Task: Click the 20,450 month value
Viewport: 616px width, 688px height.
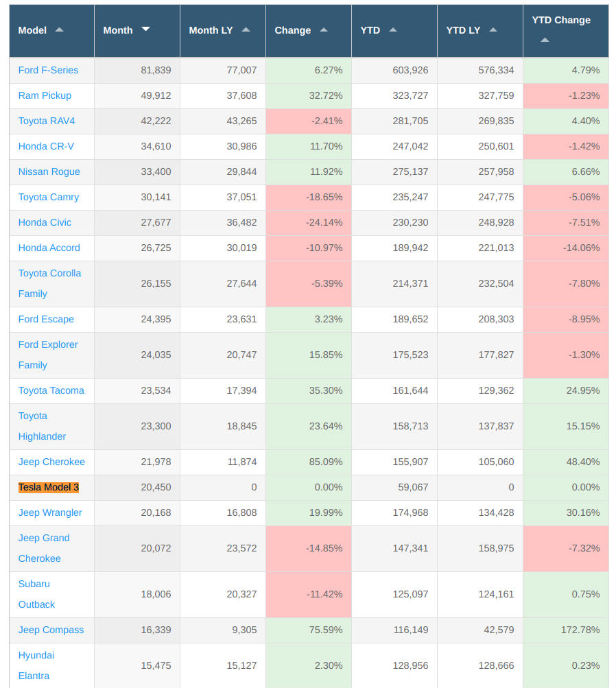Action: (156, 488)
